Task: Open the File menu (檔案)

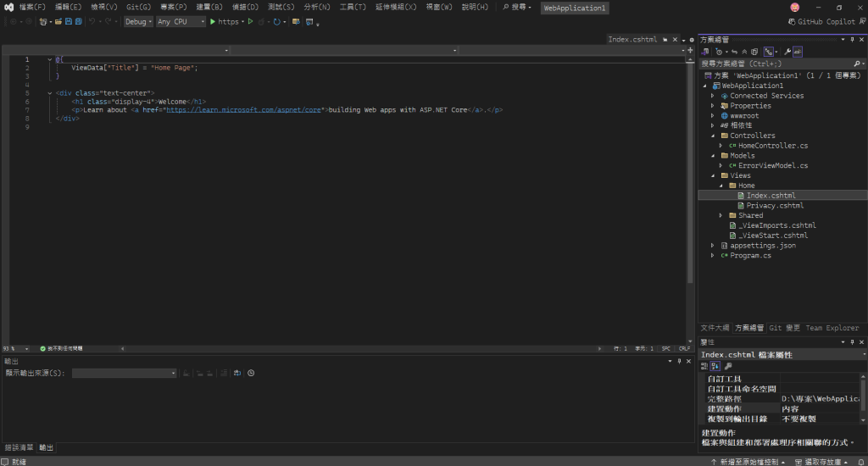Action: point(32,7)
